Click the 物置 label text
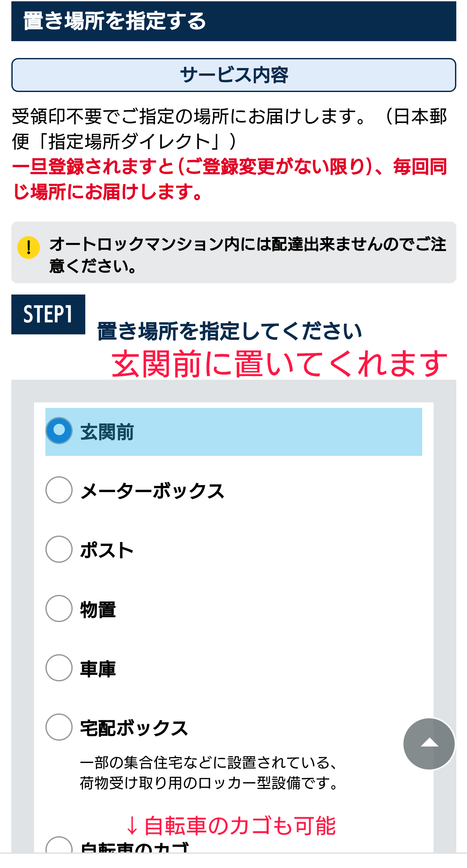467x868 pixels. (98, 609)
